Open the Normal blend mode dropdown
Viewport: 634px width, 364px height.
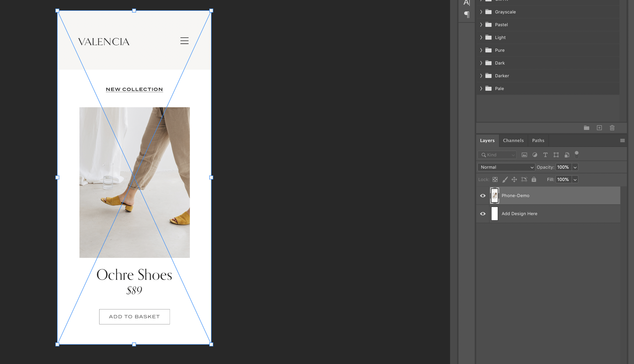pyautogui.click(x=506, y=167)
